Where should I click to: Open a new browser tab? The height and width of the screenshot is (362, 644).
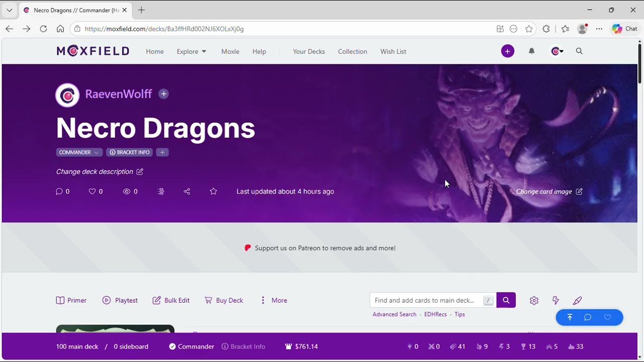(141, 10)
